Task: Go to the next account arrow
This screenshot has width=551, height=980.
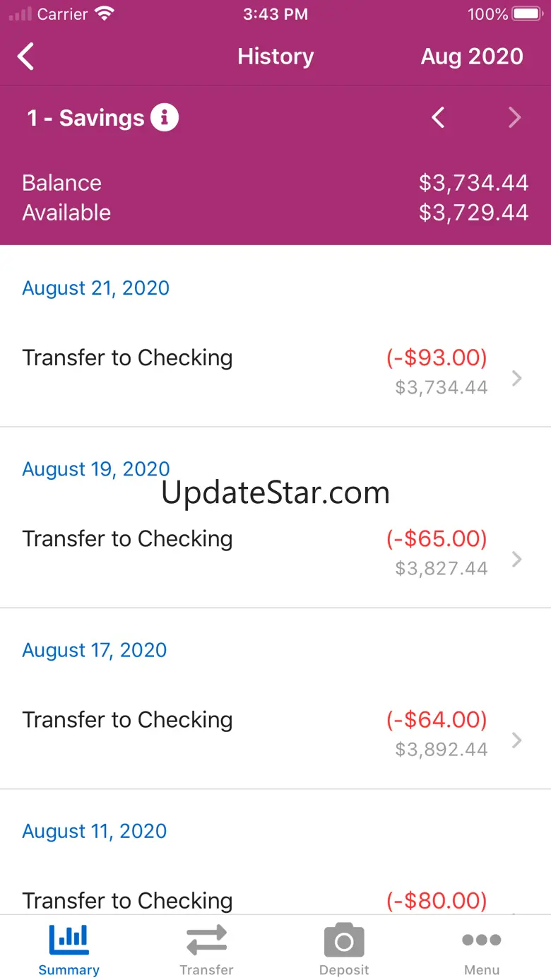Action: pos(515,117)
